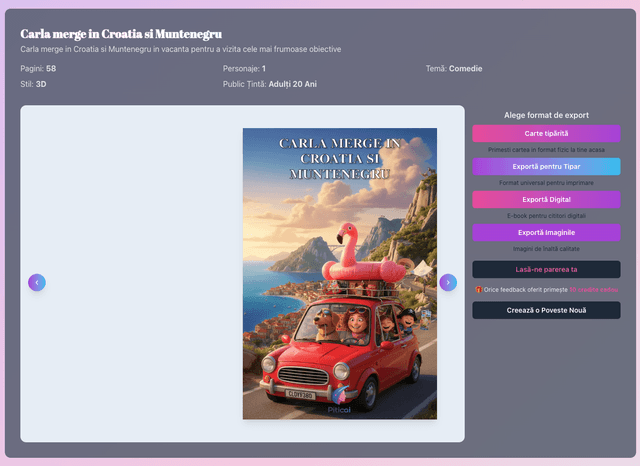This screenshot has width=640, height=466.
Task: Export the images with Exportă Imaginile
Action: 546,233
